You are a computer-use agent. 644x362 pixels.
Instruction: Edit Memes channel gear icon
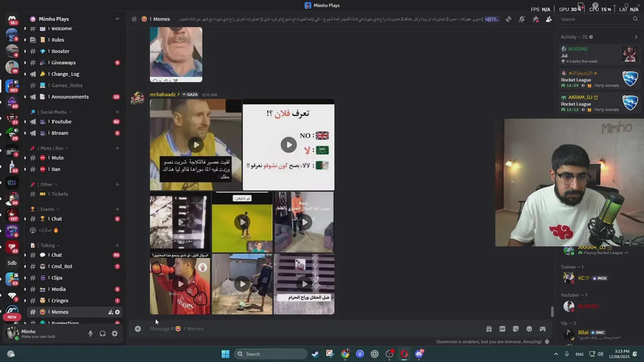point(117,312)
